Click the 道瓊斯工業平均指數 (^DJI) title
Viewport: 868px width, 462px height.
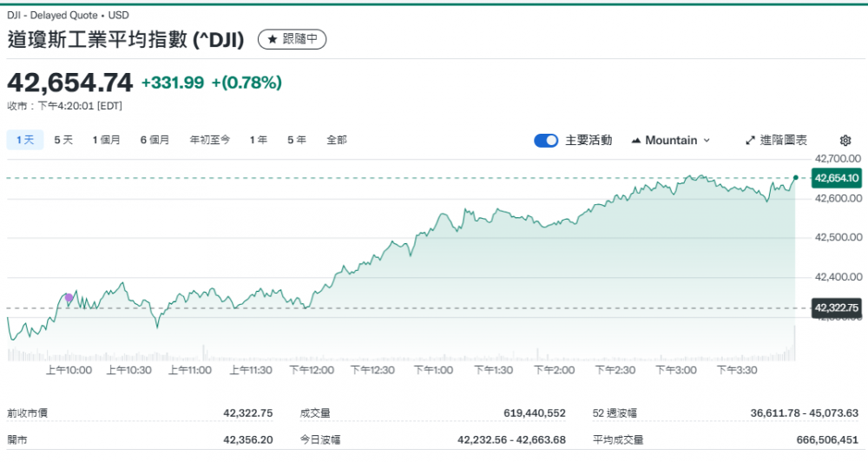tap(126, 40)
